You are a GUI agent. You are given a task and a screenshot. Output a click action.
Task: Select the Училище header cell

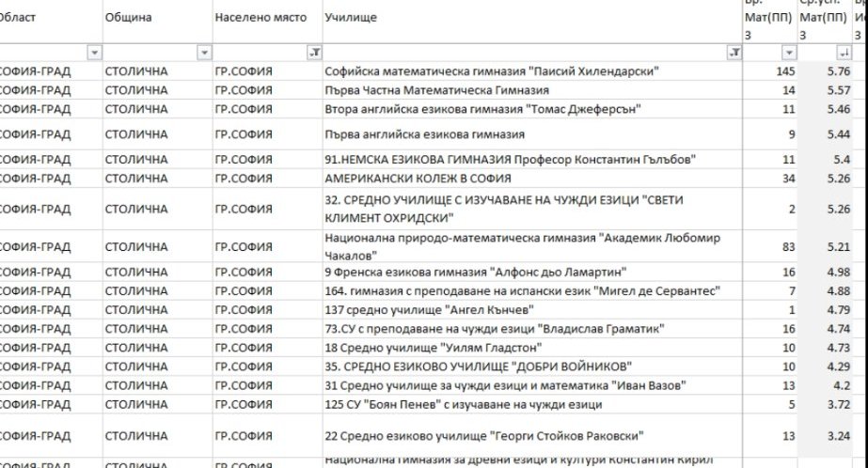[532, 21]
